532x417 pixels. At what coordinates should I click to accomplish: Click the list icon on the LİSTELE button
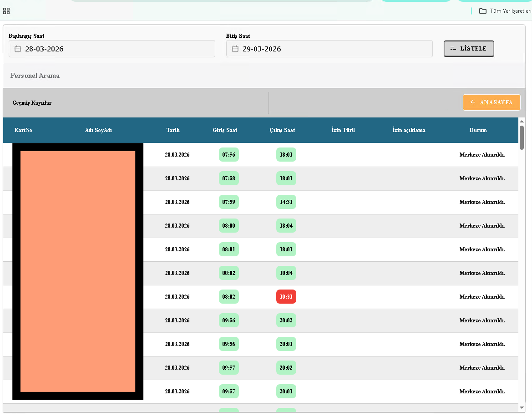point(453,48)
